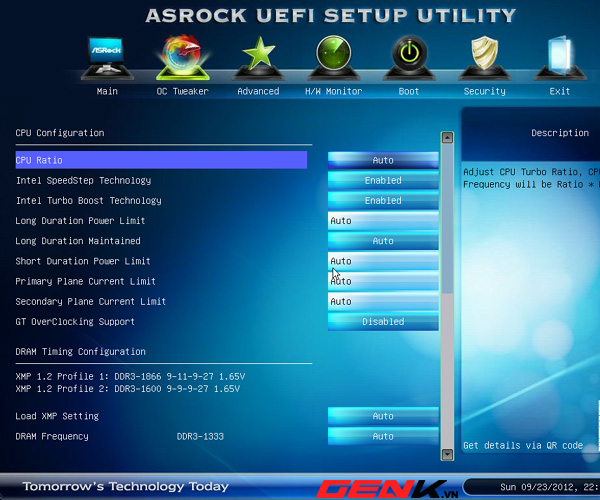
Task: Click the scrollbar down arrow
Action: (447, 454)
